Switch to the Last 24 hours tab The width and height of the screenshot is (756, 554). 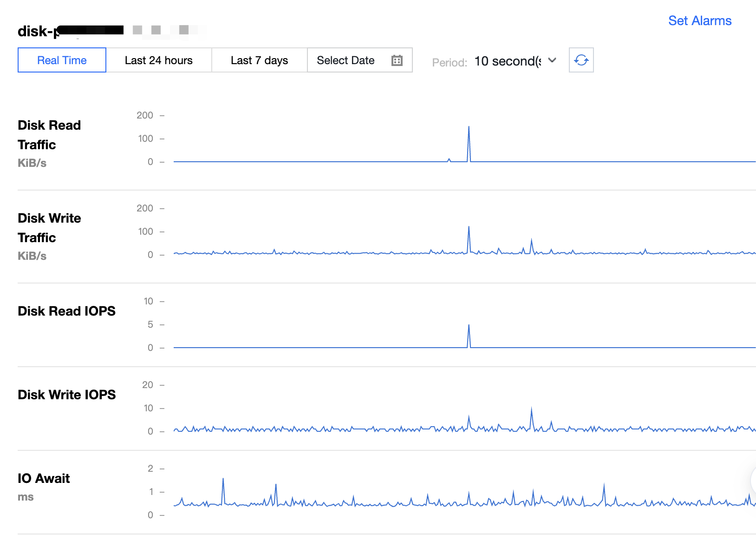[x=158, y=60]
